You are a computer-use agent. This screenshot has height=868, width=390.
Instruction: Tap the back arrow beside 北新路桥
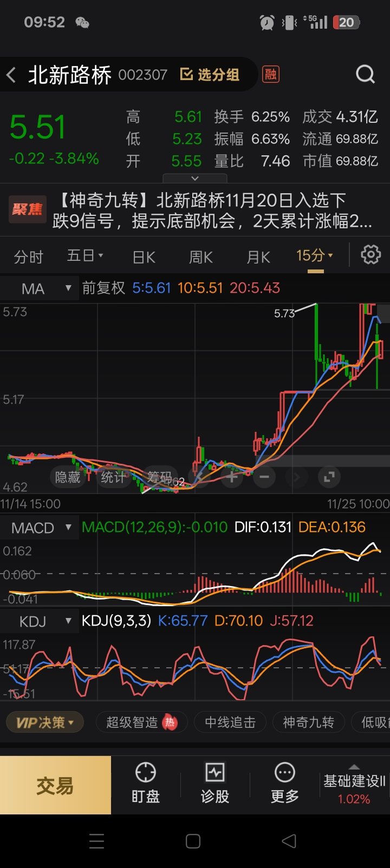[x=11, y=75]
